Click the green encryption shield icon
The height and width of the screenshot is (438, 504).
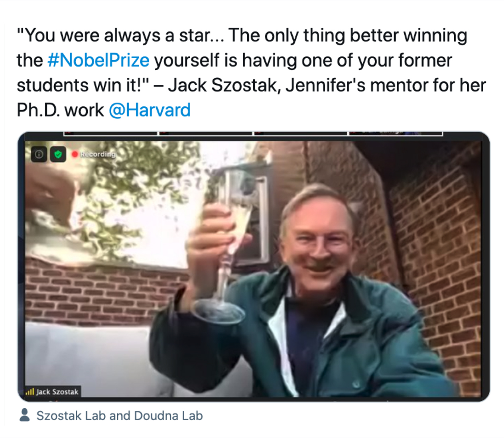coord(58,154)
